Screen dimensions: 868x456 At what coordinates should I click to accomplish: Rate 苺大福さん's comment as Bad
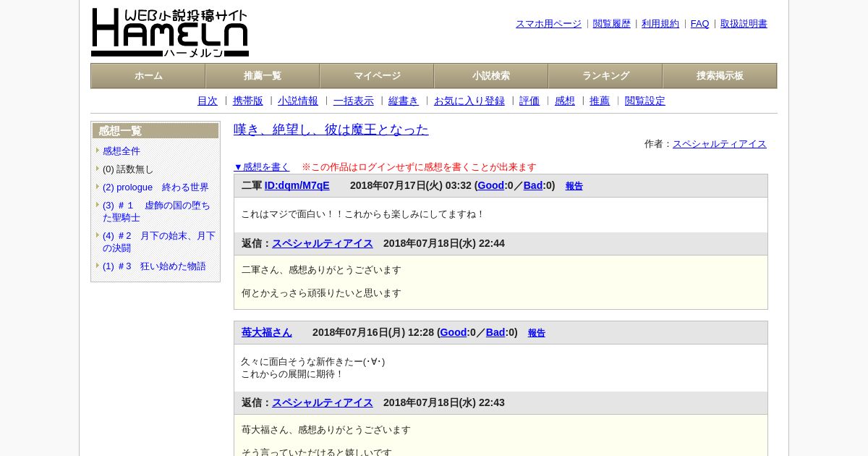[495, 333]
